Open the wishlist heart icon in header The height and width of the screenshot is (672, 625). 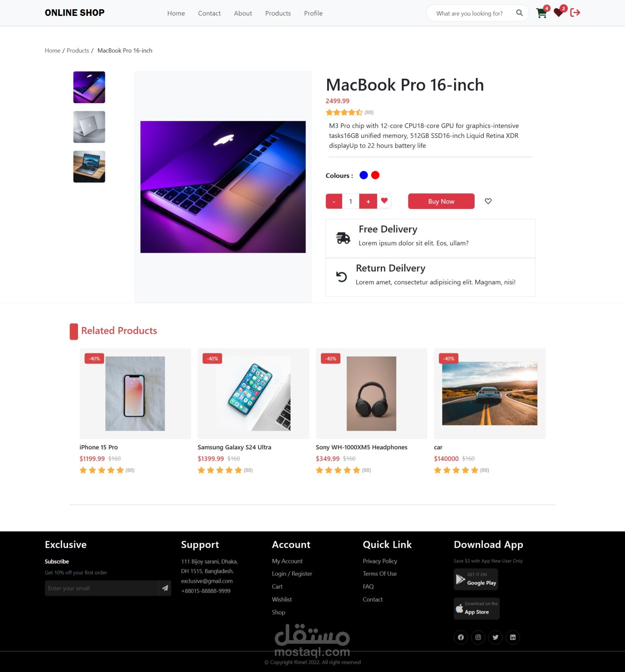pos(558,13)
